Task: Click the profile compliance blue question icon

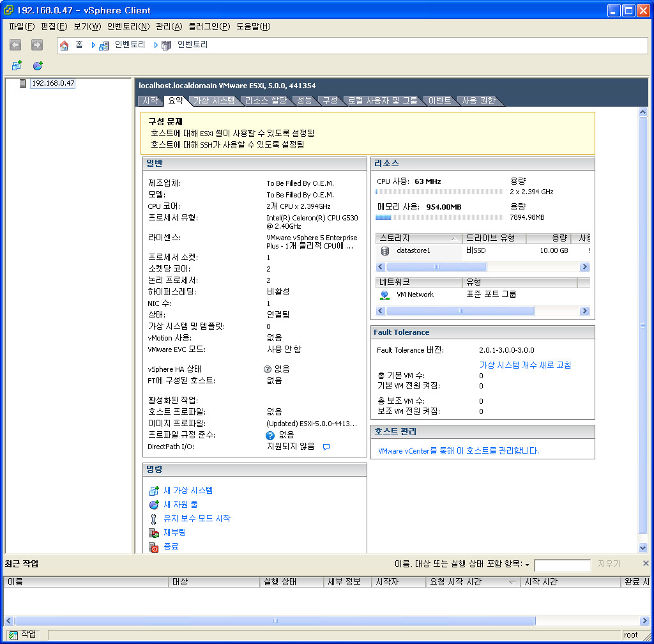Action: [x=270, y=436]
